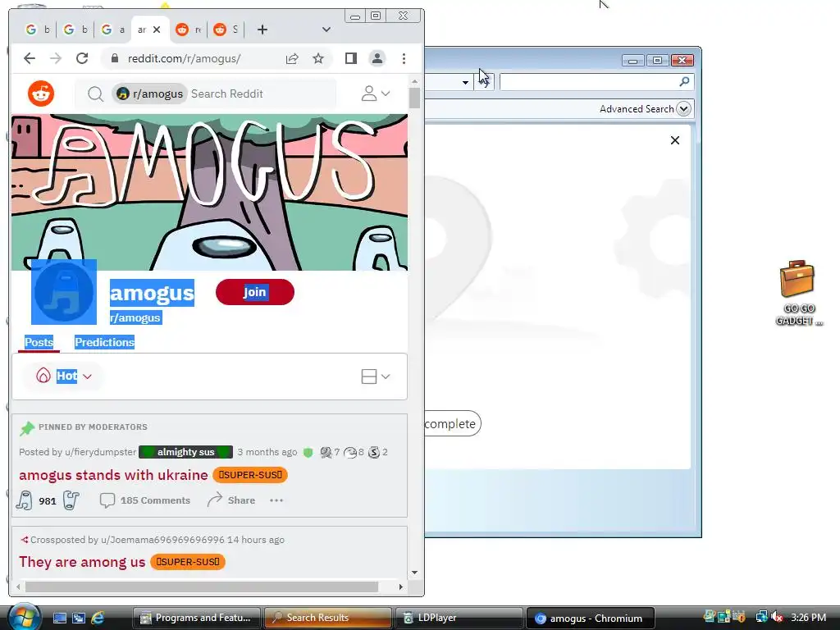Click the network tray icon
Screen dimensions: 840x630
(x=762, y=617)
